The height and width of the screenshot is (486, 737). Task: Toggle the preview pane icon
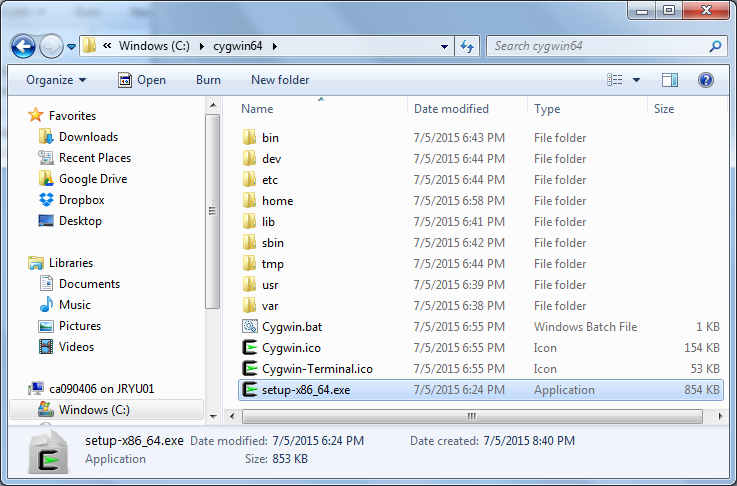[x=670, y=80]
